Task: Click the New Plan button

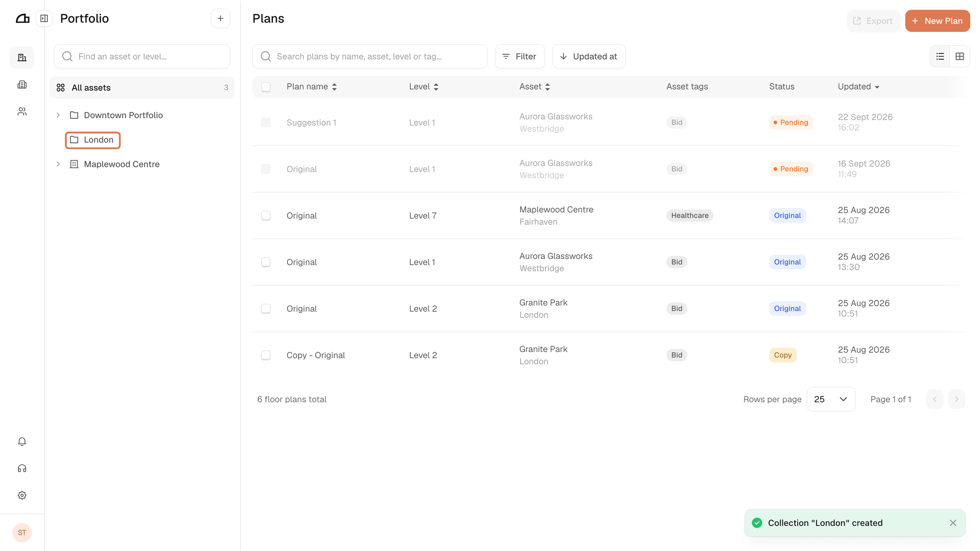Action: (x=937, y=21)
